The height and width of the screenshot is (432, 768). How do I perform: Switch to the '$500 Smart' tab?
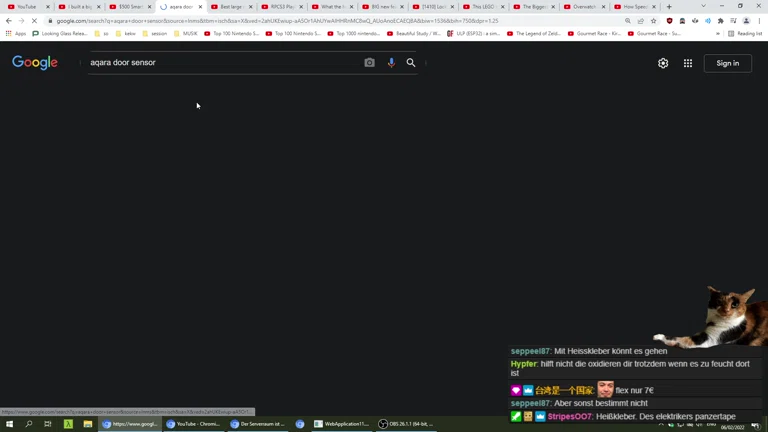[x=129, y=7]
